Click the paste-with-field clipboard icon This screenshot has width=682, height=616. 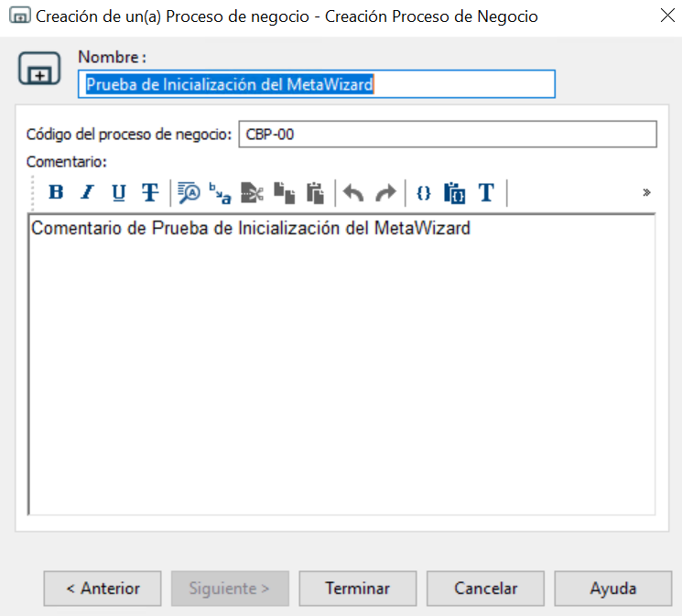pyautogui.click(x=455, y=192)
